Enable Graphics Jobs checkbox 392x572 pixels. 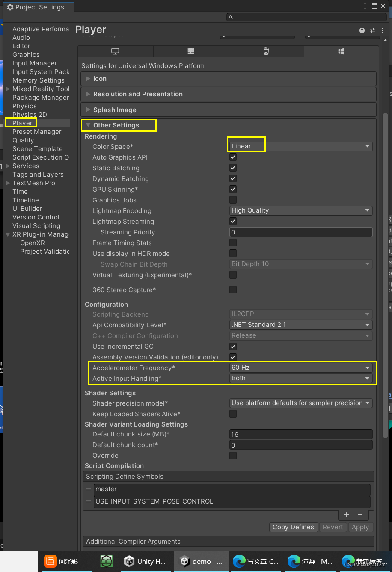(x=233, y=200)
